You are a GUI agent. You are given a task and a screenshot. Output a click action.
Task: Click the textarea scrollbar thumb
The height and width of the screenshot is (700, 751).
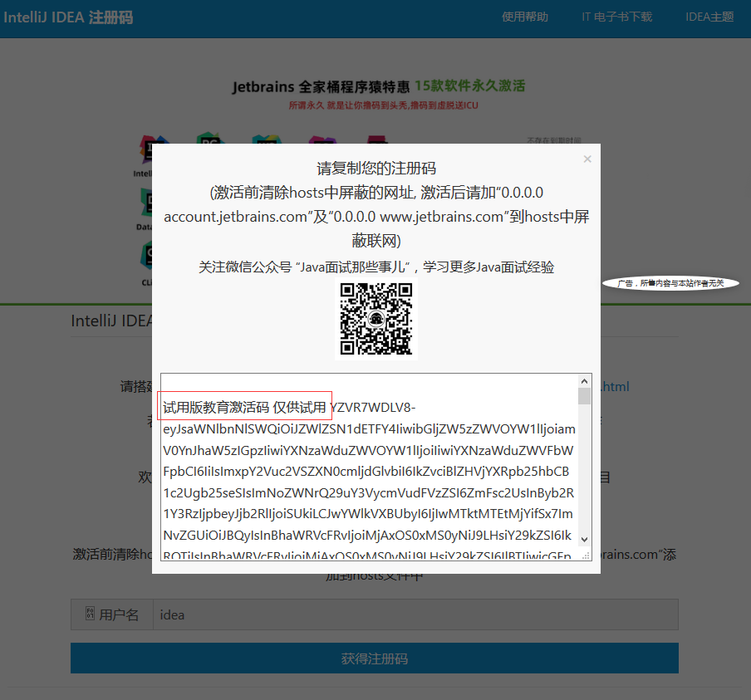coord(584,396)
